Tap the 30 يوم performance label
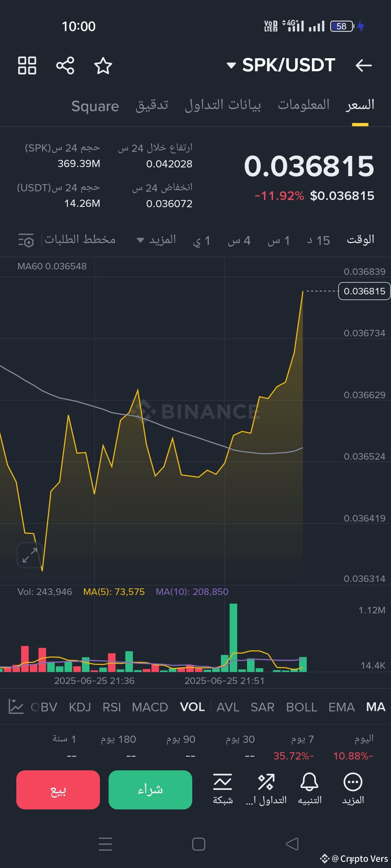 (x=240, y=739)
